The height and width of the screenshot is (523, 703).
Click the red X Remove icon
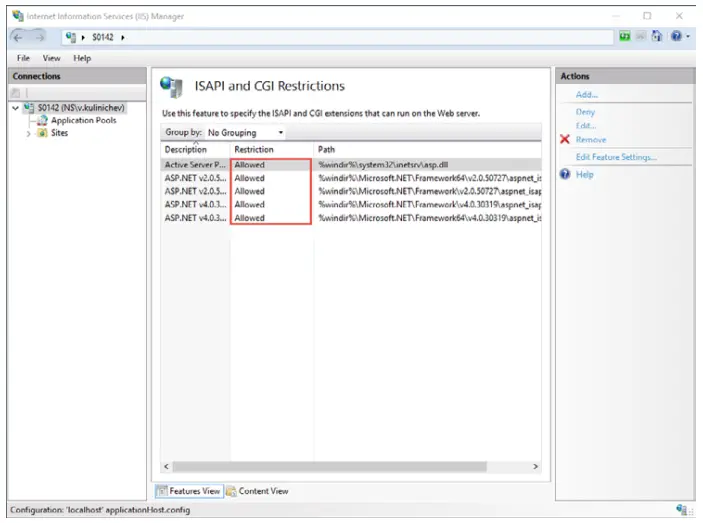(565, 139)
